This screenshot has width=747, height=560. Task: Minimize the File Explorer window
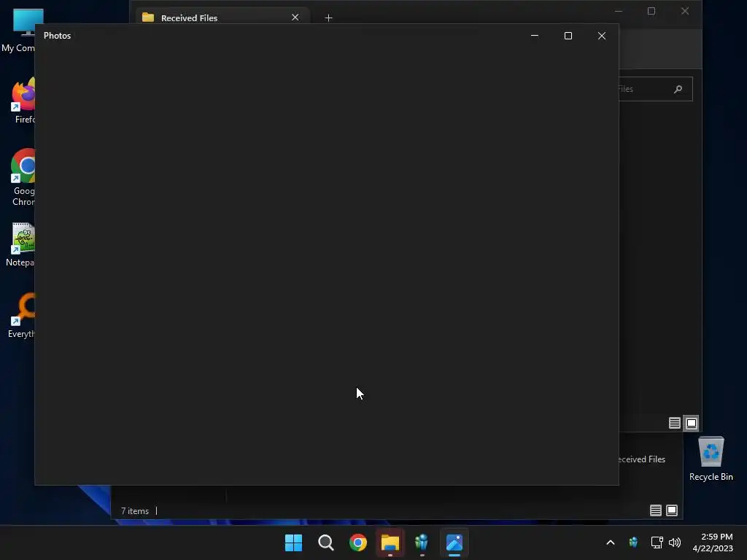coord(619,11)
